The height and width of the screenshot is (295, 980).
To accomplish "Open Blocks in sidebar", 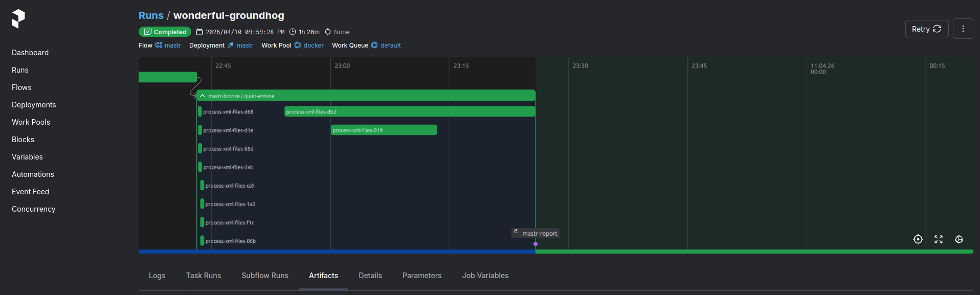I will pos(23,140).
